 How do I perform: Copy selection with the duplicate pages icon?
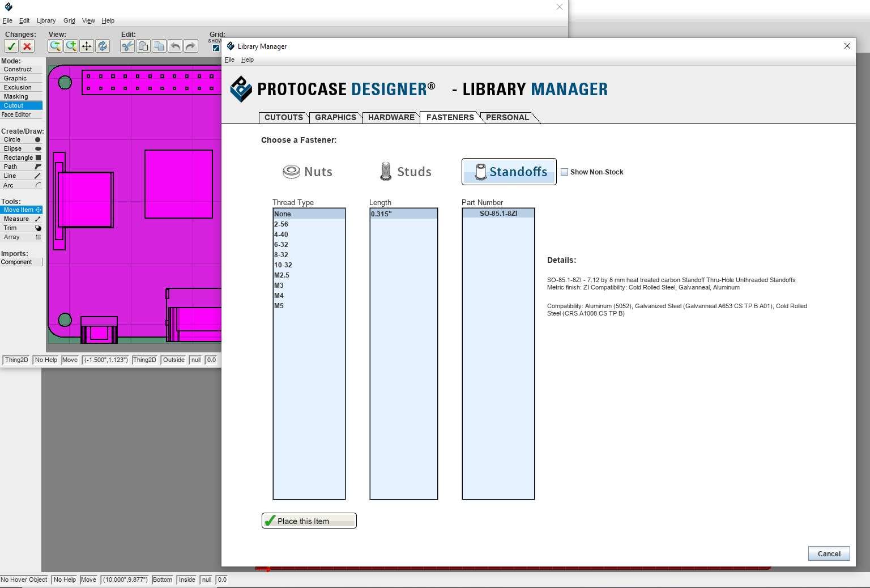coord(159,46)
